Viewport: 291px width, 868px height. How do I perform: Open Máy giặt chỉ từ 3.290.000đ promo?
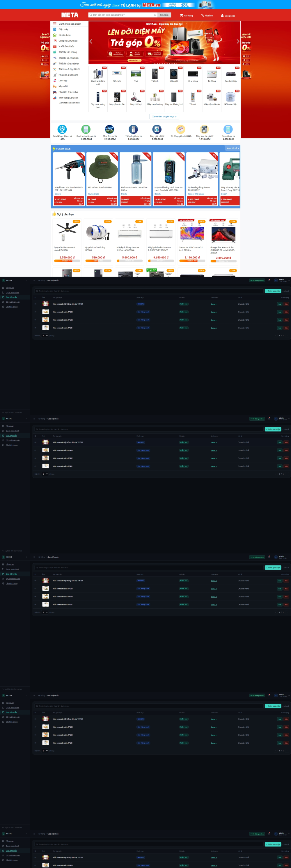click(157, 133)
